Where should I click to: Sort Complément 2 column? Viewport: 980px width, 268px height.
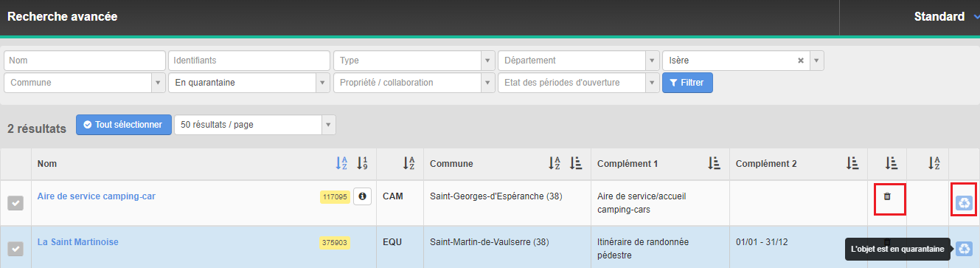tap(852, 164)
